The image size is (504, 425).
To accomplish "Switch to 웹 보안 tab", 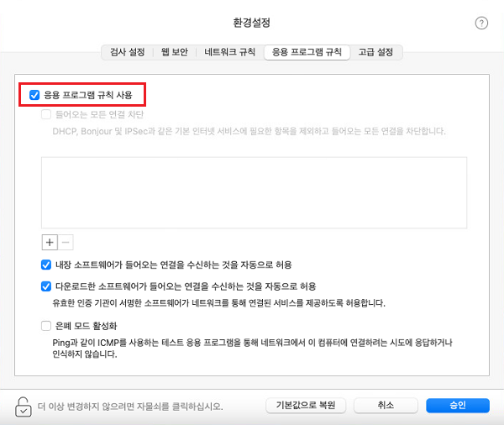I will tap(175, 52).
